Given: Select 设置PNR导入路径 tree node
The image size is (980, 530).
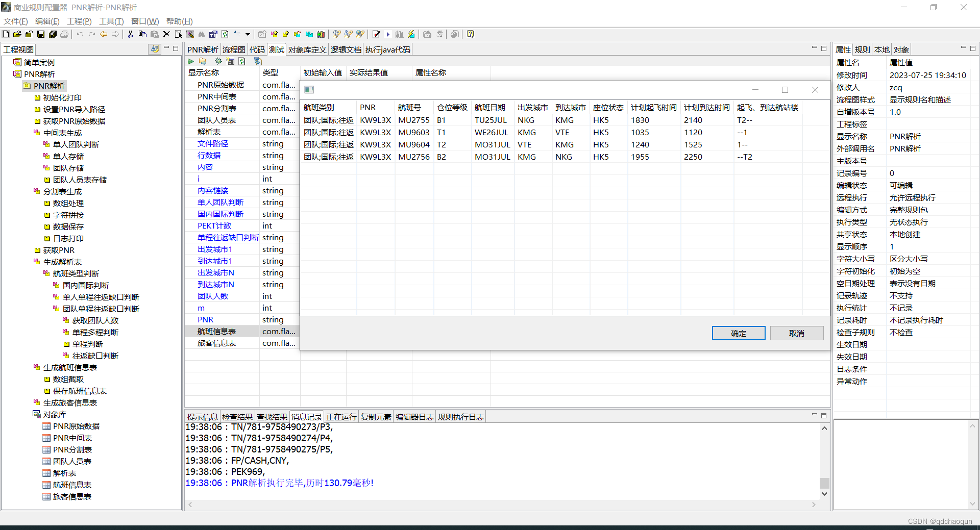Looking at the screenshot, I should pos(74,109).
